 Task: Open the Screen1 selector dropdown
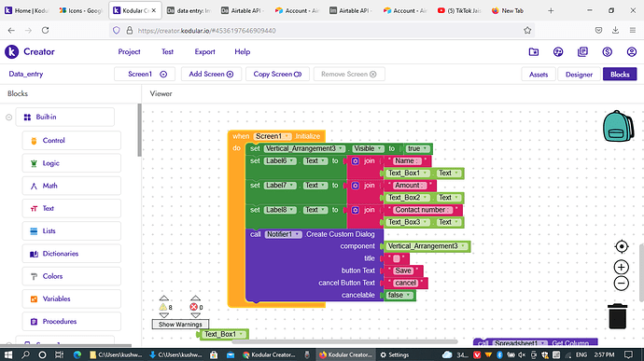pyautogui.click(x=144, y=74)
